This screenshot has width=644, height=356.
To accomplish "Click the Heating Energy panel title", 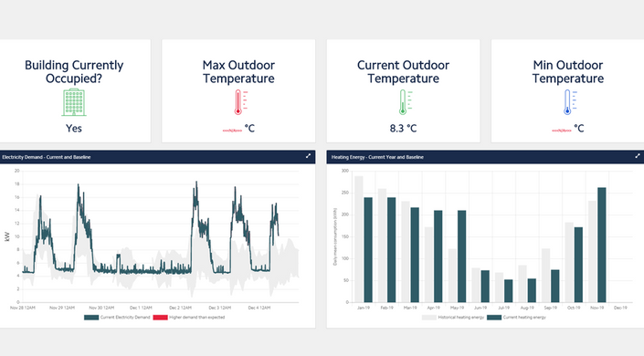I will point(377,157).
